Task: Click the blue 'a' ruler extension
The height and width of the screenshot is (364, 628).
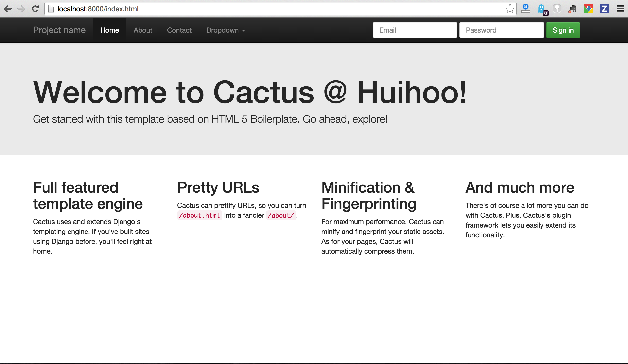Action: (525, 9)
